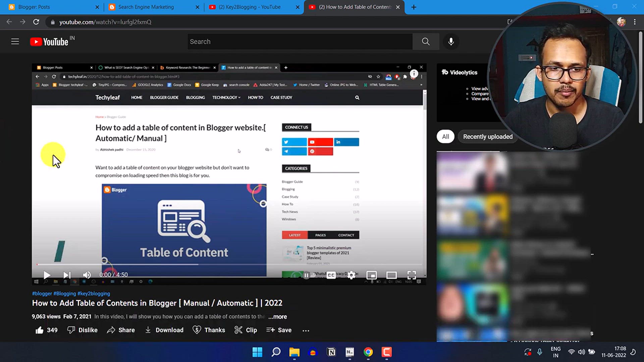Screen dimensions: 644x362
Task: Open system volume tray icon
Action: click(581, 352)
